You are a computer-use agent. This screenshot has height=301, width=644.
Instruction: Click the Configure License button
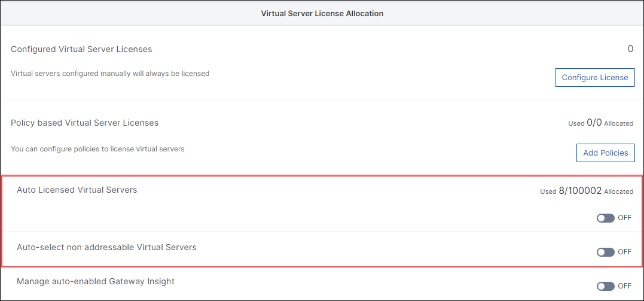pos(595,77)
